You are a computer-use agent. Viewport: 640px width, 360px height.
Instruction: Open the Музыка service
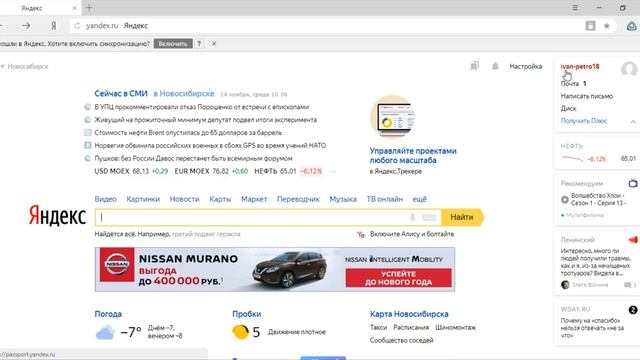pyautogui.click(x=343, y=199)
